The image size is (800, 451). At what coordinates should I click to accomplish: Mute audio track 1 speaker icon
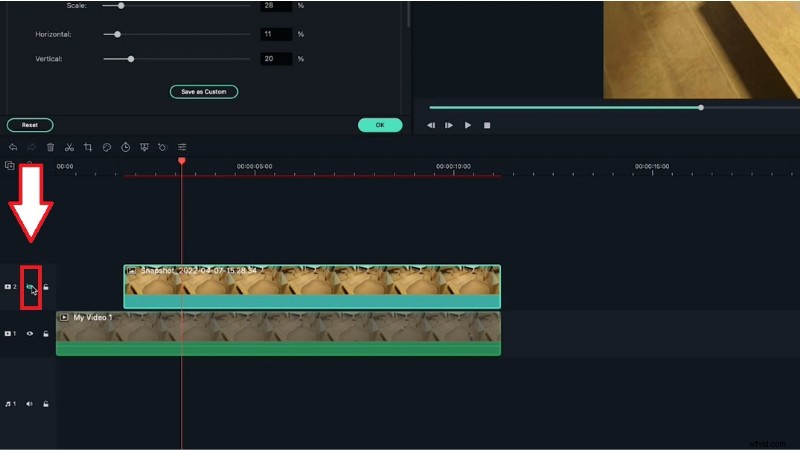[30, 404]
